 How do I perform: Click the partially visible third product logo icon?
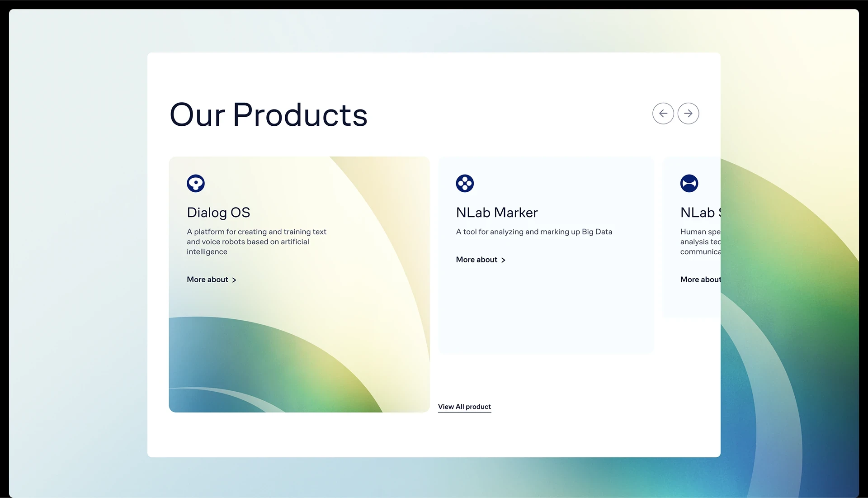[689, 183]
